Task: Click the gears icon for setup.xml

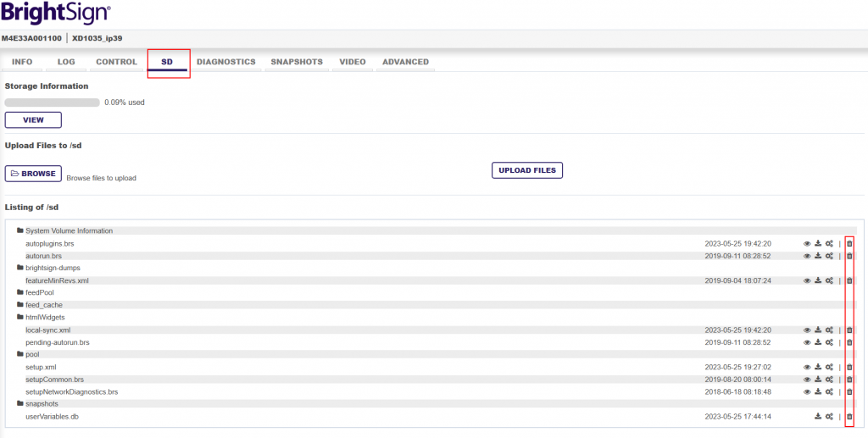Action: pos(829,367)
